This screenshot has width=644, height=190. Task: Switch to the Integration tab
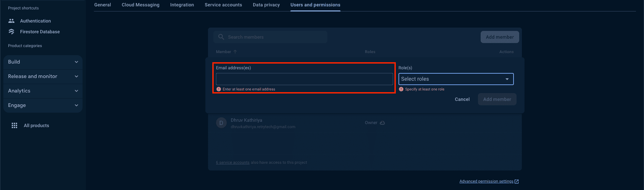pos(182,5)
